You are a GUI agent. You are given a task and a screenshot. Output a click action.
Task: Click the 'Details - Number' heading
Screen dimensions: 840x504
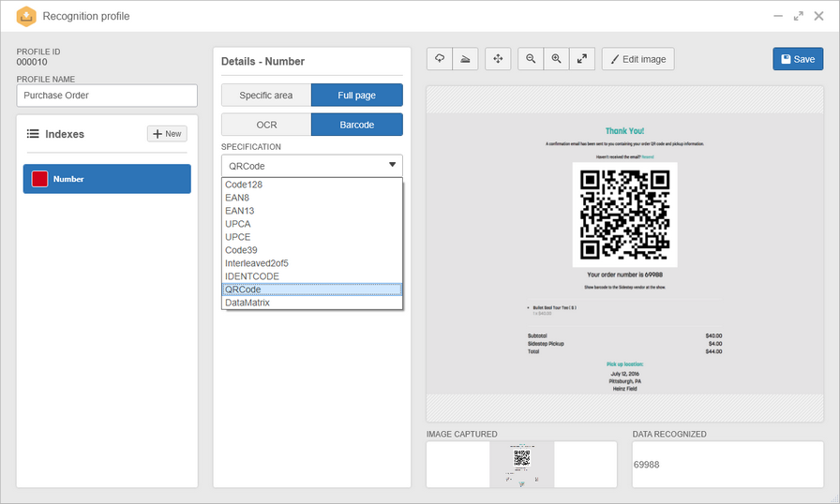pyautogui.click(x=263, y=62)
